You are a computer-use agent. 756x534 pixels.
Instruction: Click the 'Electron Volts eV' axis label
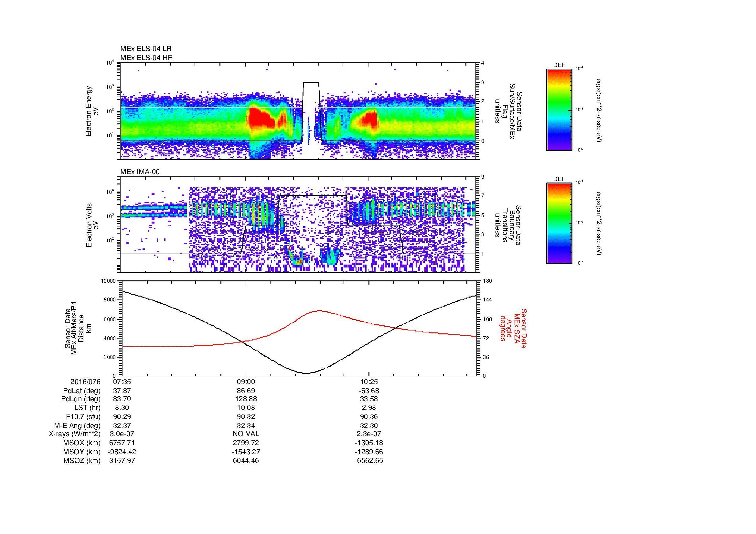point(92,225)
